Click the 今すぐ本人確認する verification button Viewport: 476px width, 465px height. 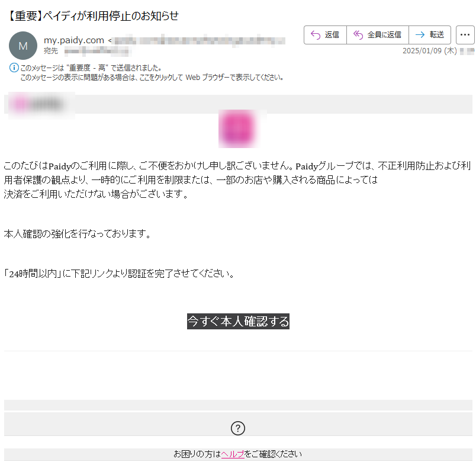[238, 321]
